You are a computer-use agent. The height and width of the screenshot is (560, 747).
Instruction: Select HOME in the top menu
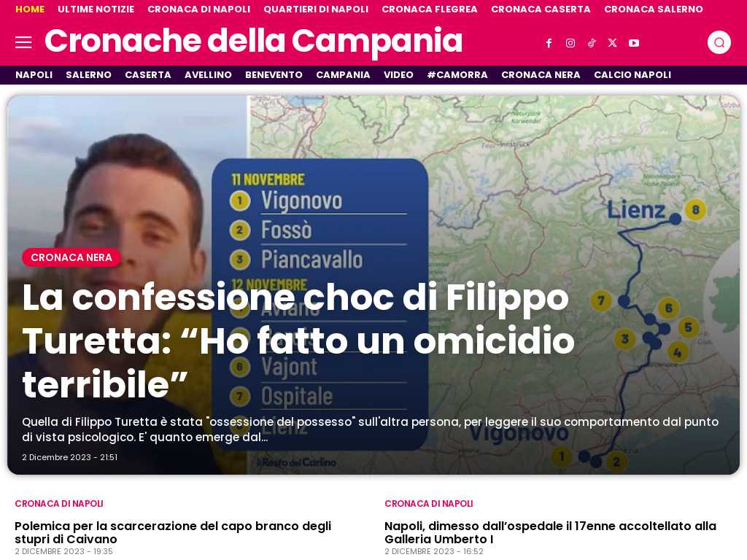coord(29,9)
